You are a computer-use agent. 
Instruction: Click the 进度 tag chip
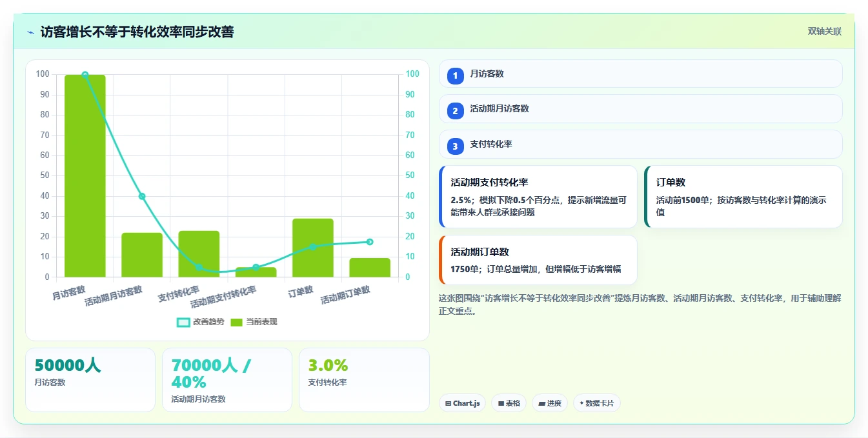[550, 403]
